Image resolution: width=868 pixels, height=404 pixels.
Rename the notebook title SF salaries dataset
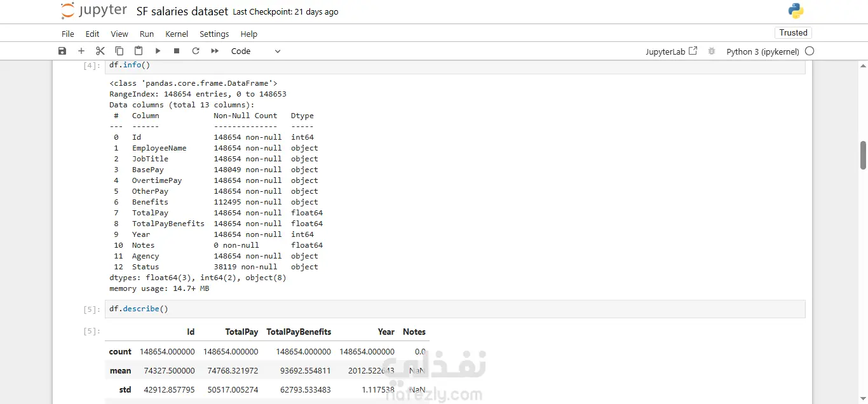[x=182, y=11]
